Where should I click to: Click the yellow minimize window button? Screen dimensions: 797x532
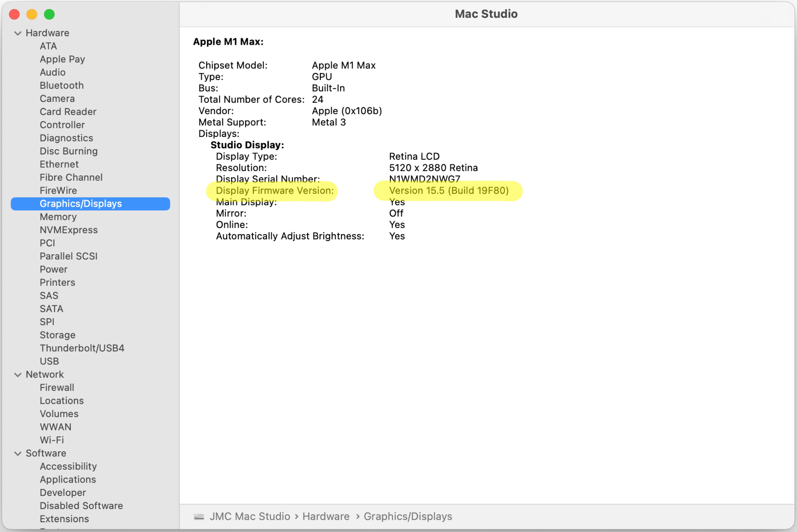click(32, 14)
